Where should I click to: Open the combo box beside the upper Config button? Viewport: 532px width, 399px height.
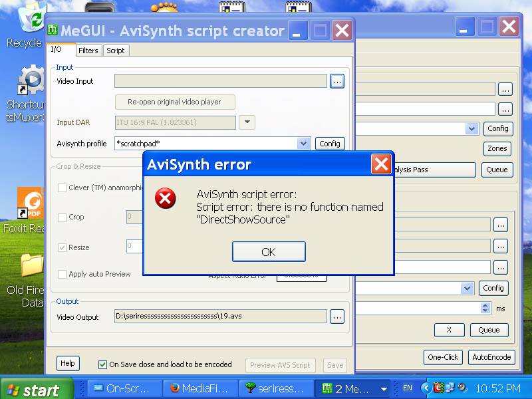pos(471,128)
